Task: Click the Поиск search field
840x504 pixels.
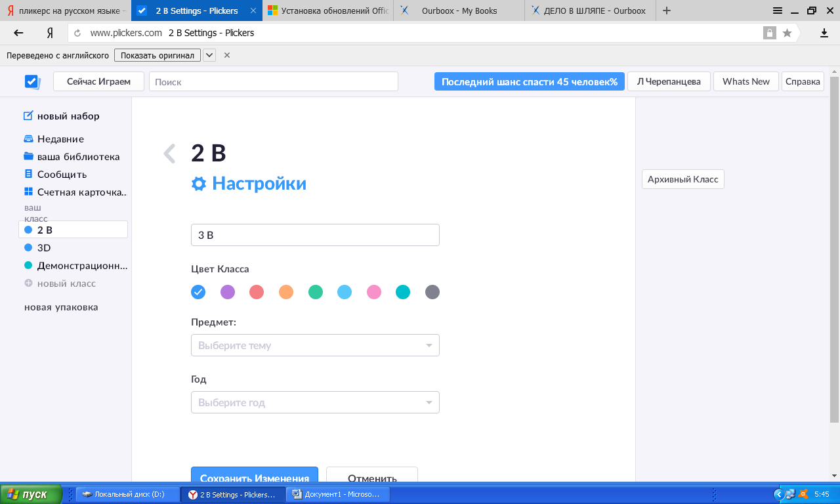Action: 274,81
